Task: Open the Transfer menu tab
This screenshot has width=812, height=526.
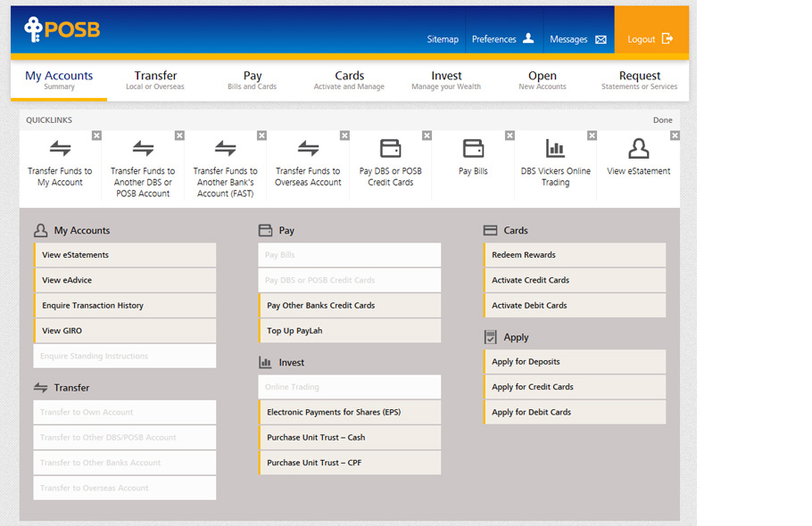Action: (155, 80)
